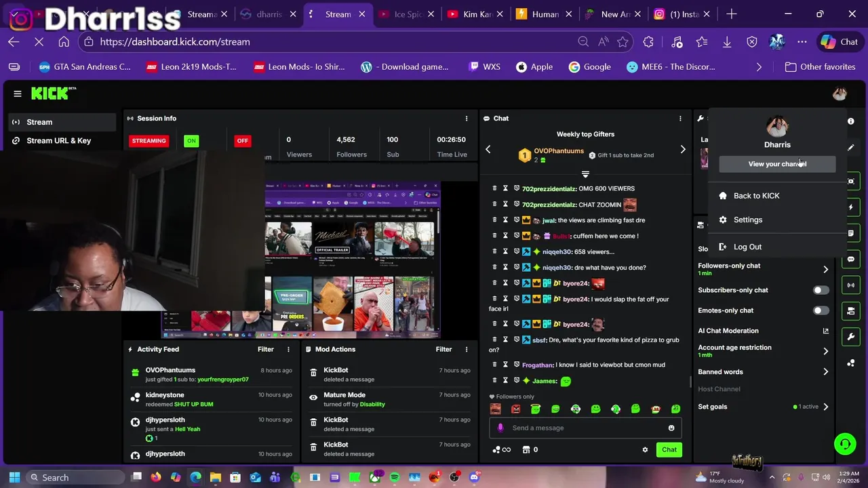The image size is (868, 488).
Task: Click the purple microphone icon in chat box
Action: (500, 428)
